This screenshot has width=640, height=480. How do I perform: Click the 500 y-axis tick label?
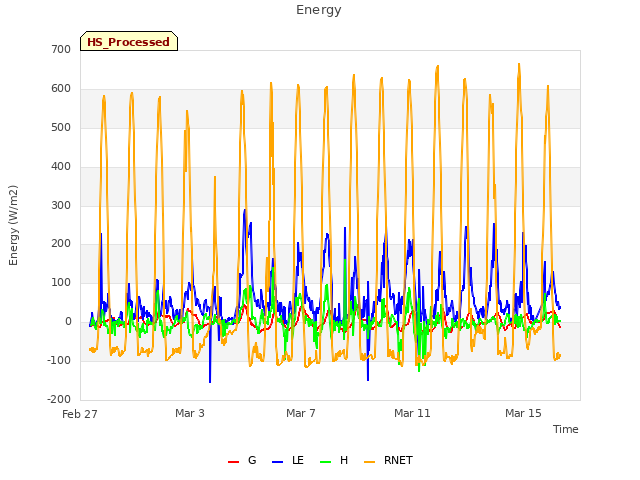[x=61, y=127]
